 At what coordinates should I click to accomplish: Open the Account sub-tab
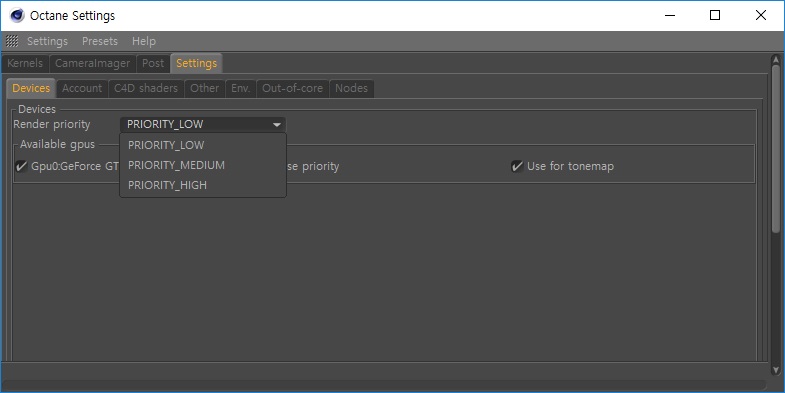[x=82, y=88]
